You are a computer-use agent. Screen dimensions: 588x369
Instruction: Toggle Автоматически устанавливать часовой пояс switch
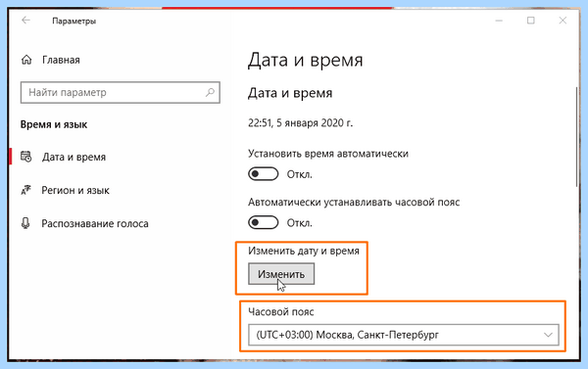[263, 222]
